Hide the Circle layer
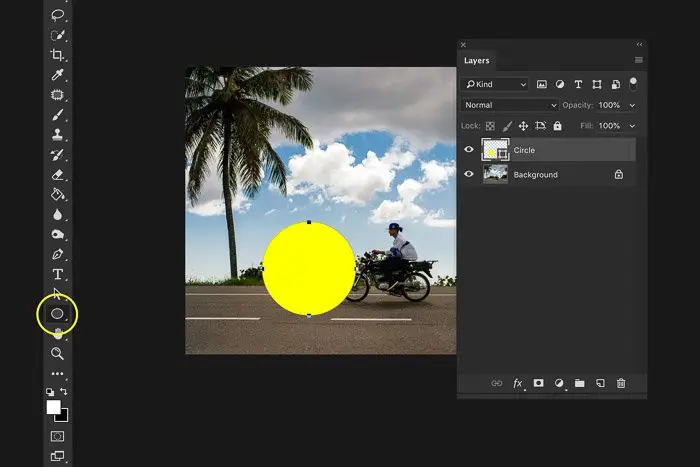Viewport: 700px width, 467px height. click(x=469, y=150)
